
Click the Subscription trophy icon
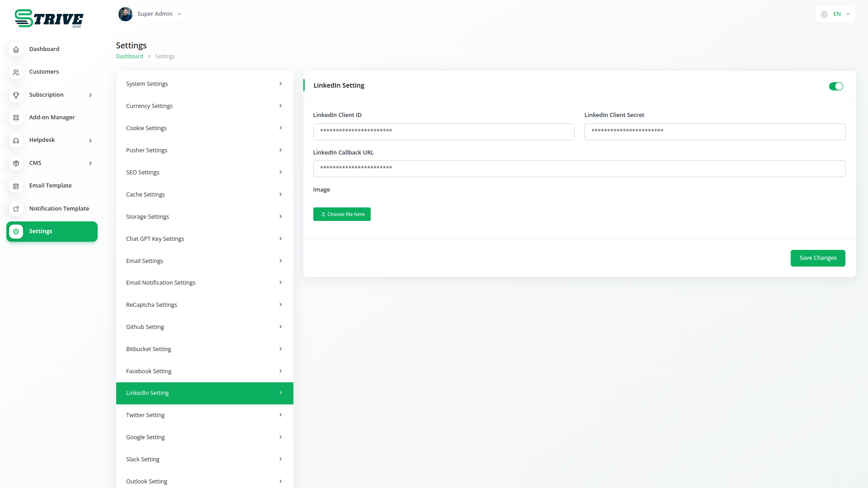tap(16, 95)
